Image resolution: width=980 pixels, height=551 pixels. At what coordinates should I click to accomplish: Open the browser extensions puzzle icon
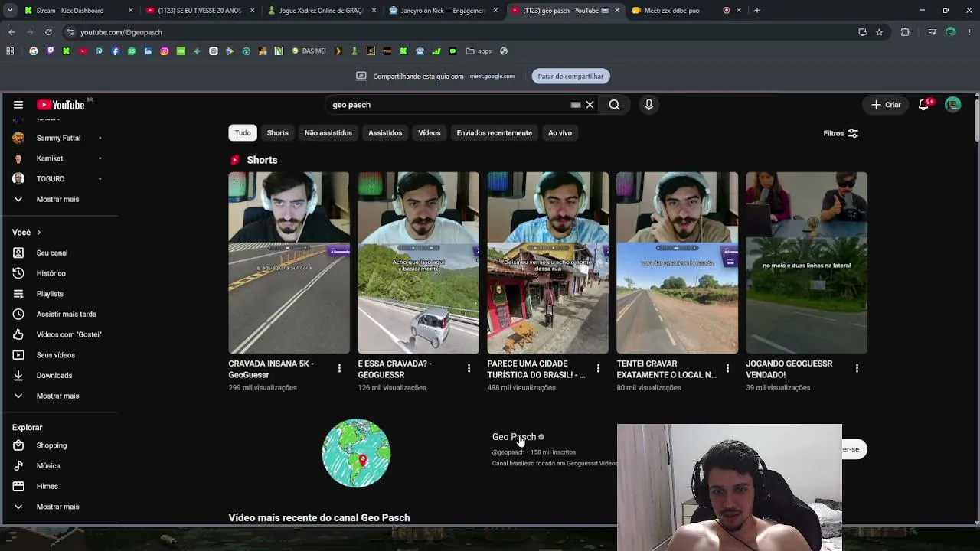tap(905, 32)
